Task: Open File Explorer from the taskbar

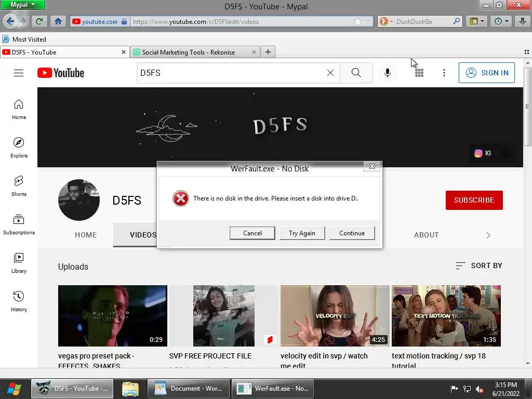Action: (x=130, y=389)
